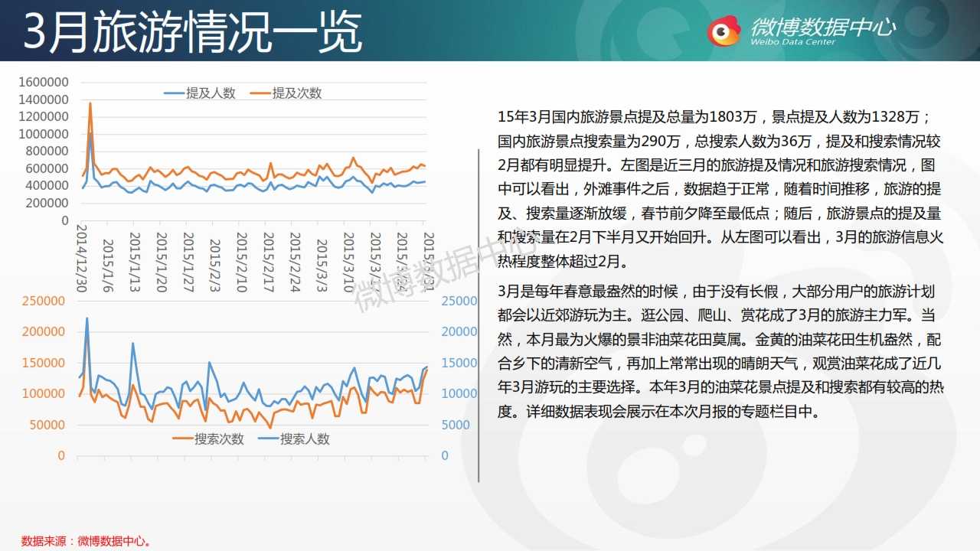Click the 25000 label on the right axis

(x=459, y=301)
